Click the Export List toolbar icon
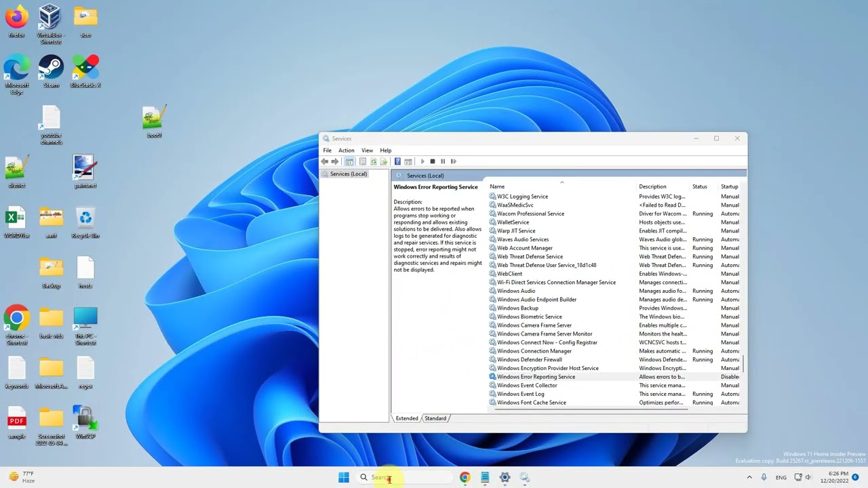 click(384, 161)
